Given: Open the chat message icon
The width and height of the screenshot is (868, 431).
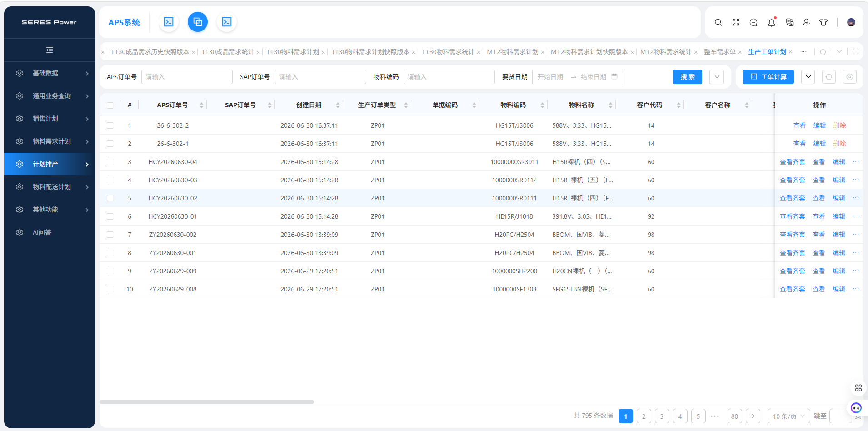Looking at the screenshot, I should [753, 22].
